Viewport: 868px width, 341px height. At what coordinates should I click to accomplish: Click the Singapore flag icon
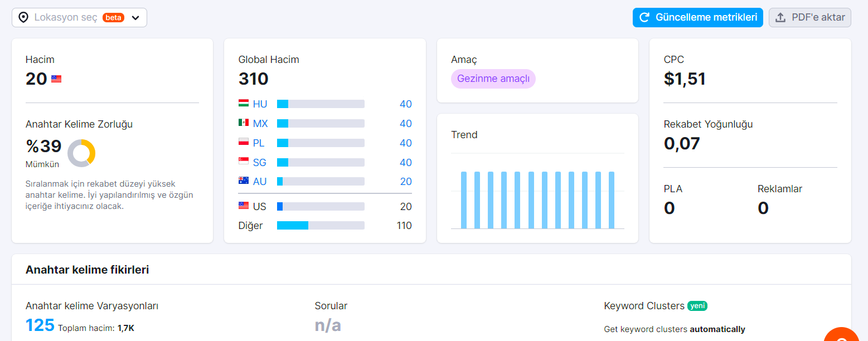(x=244, y=162)
